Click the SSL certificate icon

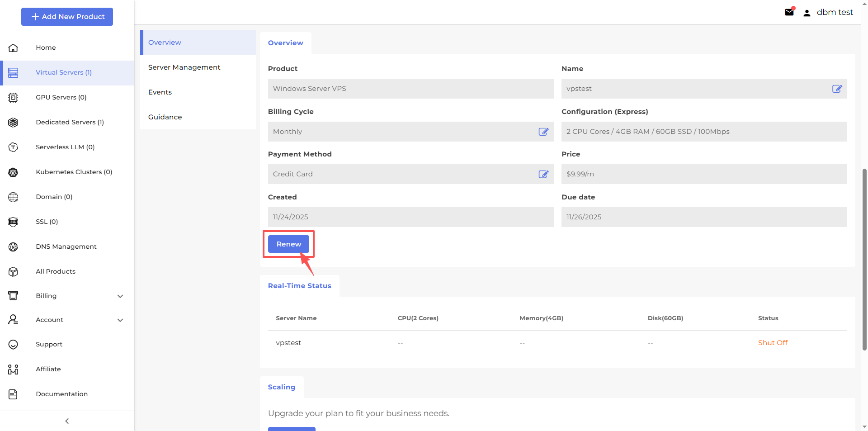13,222
